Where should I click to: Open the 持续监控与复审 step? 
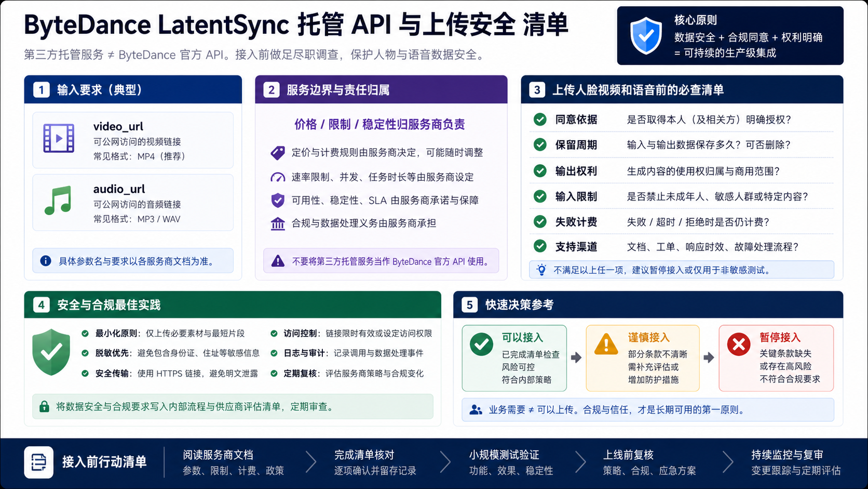[796, 462]
